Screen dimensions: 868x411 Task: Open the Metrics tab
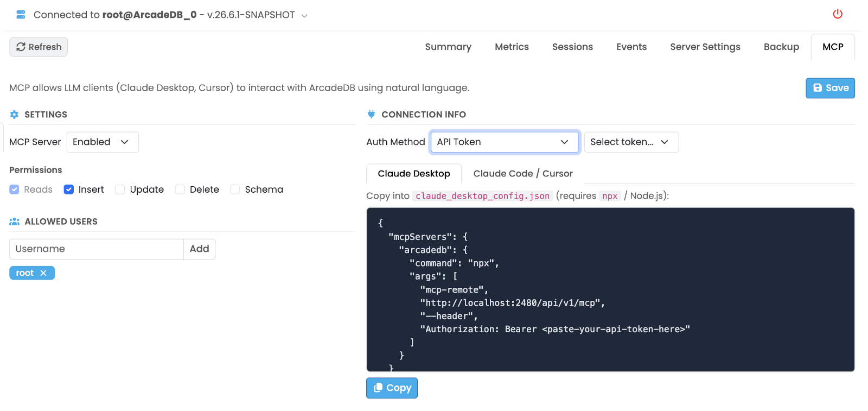point(512,47)
